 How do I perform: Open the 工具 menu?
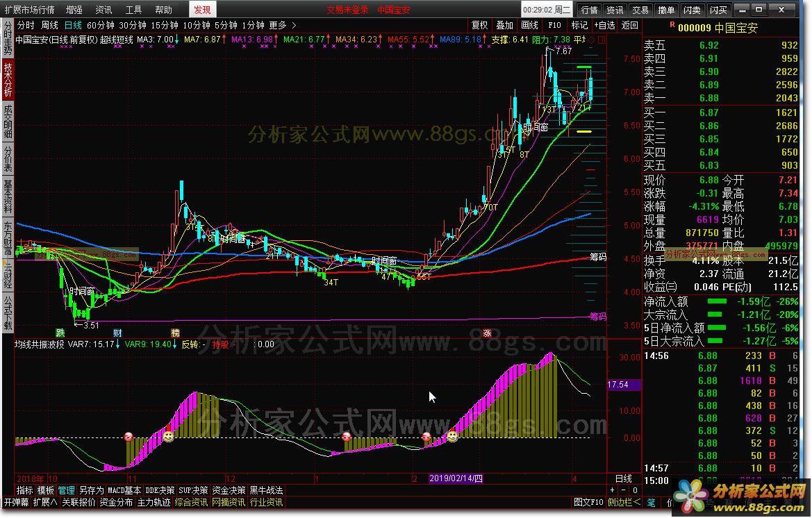pyautogui.click(x=133, y=10)
